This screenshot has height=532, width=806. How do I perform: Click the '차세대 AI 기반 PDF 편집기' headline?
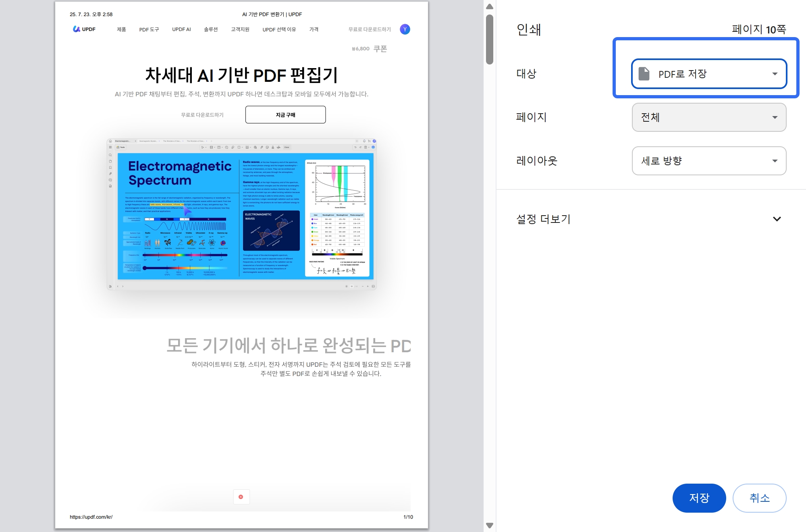coord(241,75)
